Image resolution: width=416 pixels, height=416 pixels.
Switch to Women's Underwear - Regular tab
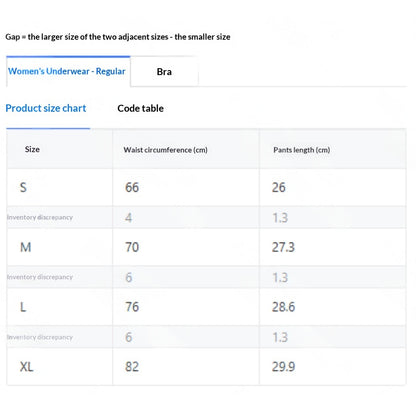click(x=68, y=71)
